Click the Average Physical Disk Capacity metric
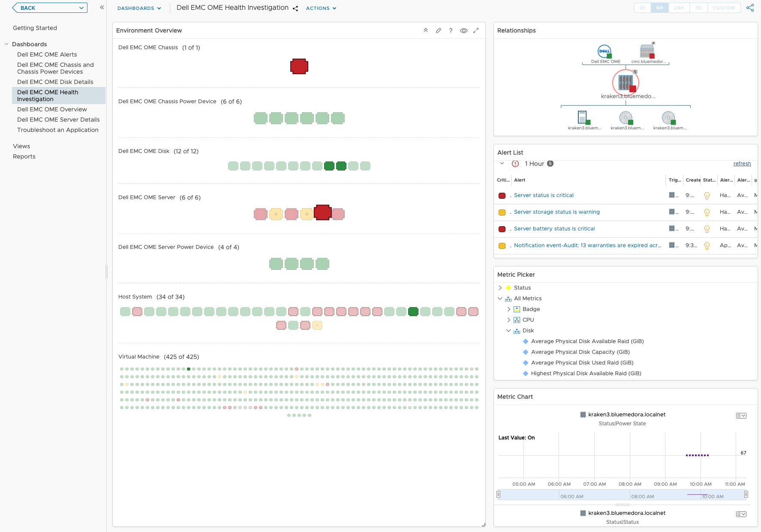Image resolution: width=761 pixels, height=532 pixels. pyautogui.click(x=581, y=352)
